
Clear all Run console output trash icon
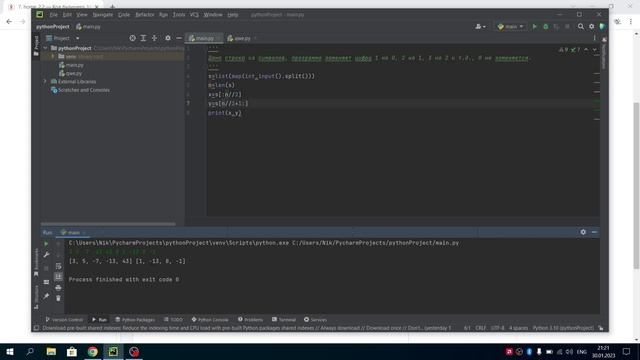[x=58, y=298]
